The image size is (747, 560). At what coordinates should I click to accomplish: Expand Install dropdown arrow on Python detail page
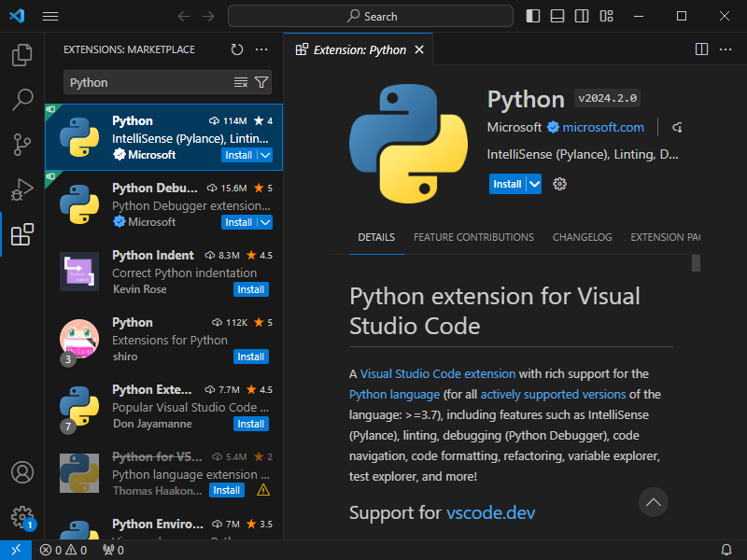click(534, 184)
